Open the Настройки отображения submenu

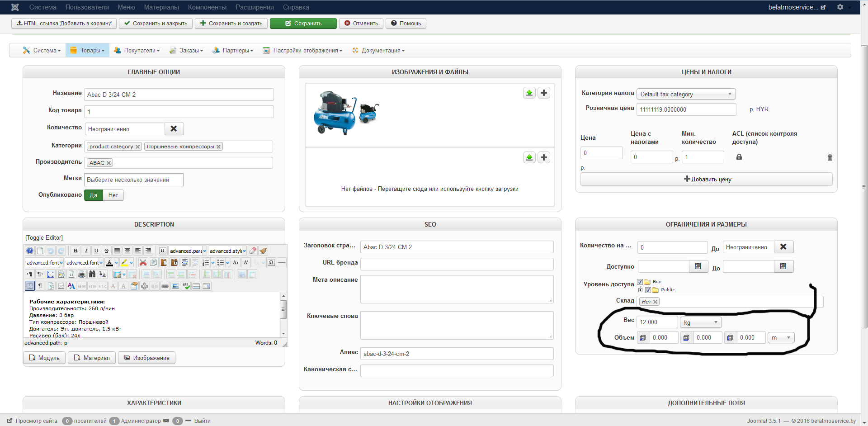302,51
